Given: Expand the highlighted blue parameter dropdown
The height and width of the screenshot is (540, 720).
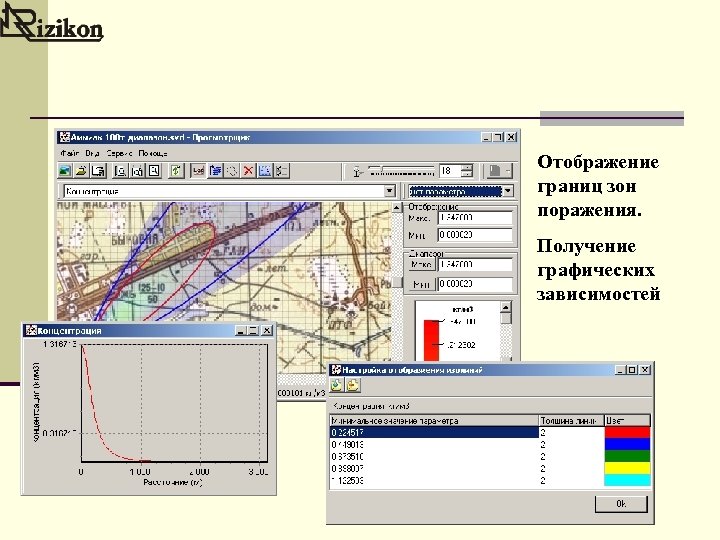Looking at the screenshot, I should coord(508,191).
